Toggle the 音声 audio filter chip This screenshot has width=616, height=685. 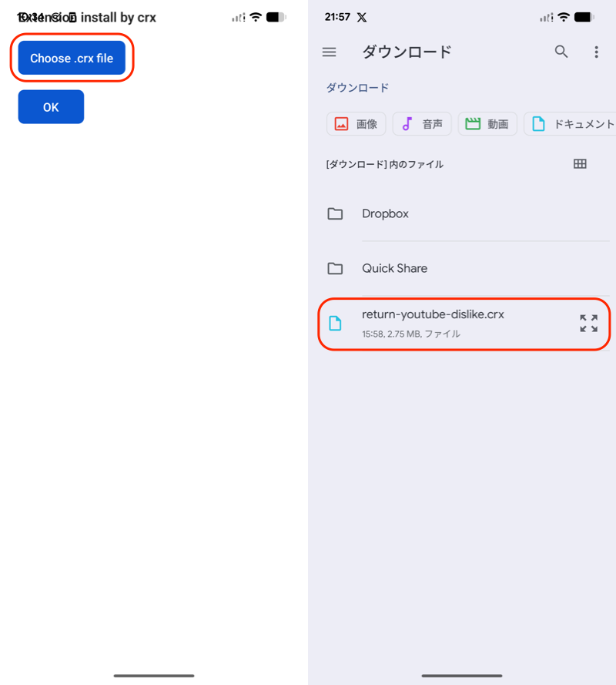(421, 123)
